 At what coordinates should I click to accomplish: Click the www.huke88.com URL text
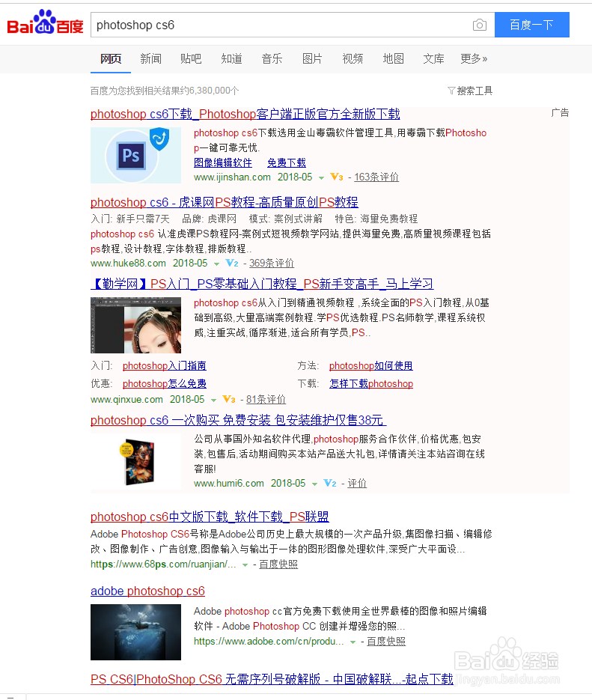(x=128, y=264)
